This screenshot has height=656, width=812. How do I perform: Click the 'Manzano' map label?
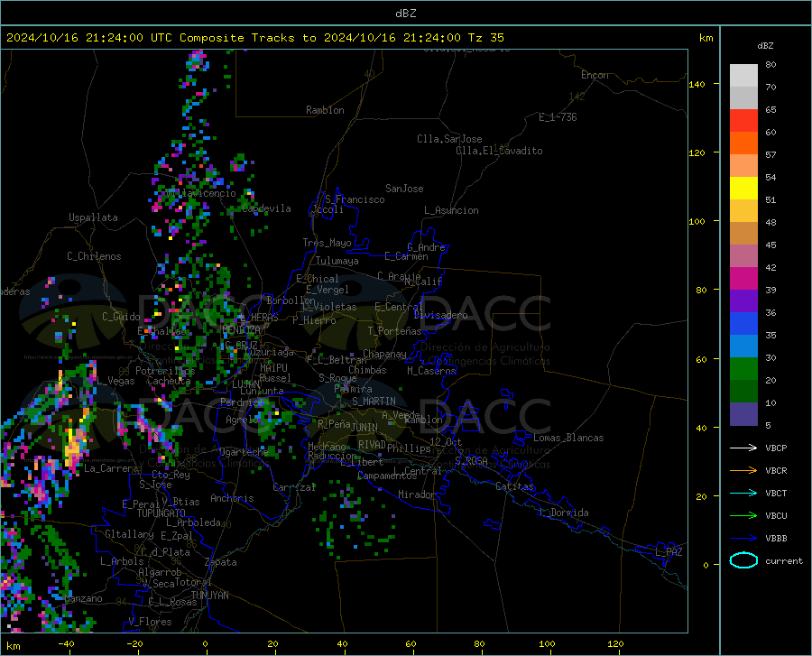pyautogui.click(x=83, y=598)
